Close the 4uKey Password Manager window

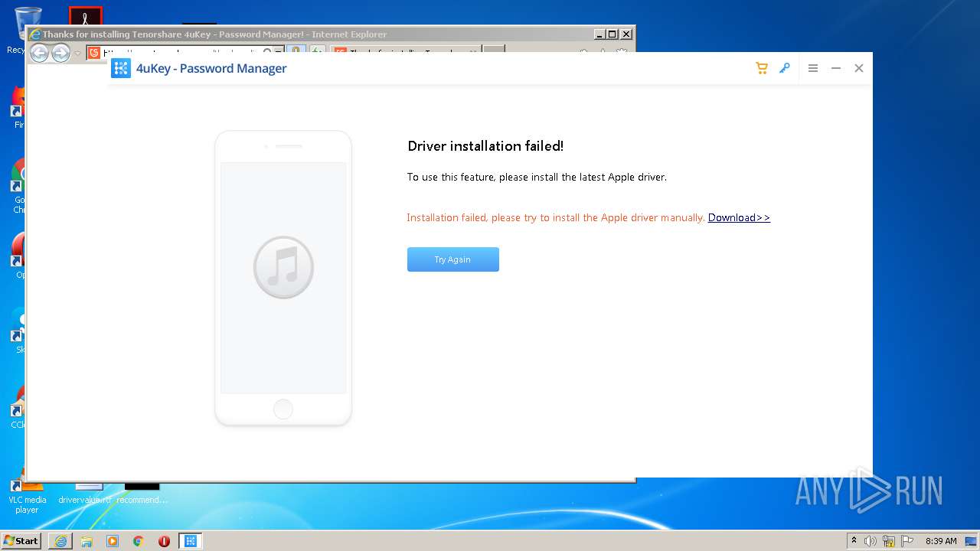coord(859,68)
